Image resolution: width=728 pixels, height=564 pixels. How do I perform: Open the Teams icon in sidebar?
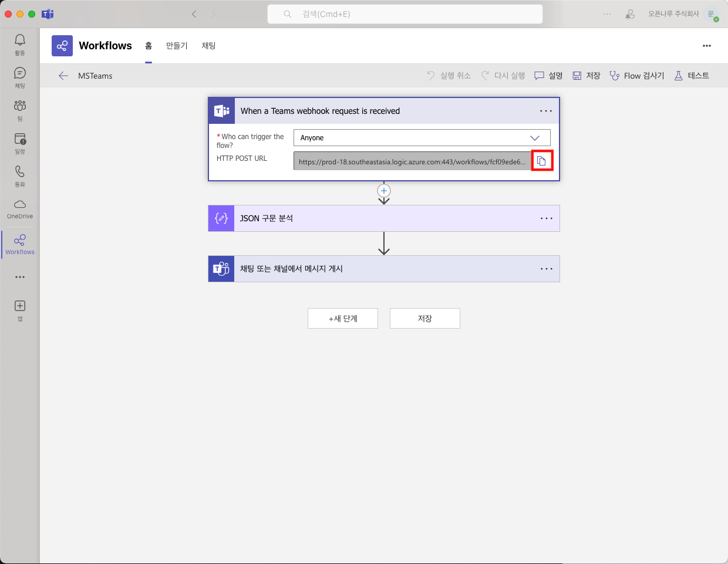(x=20, y=110)
